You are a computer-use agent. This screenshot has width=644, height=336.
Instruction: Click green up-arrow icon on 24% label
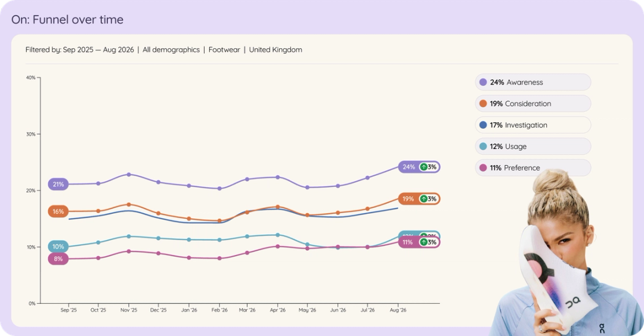coord(423,167)
